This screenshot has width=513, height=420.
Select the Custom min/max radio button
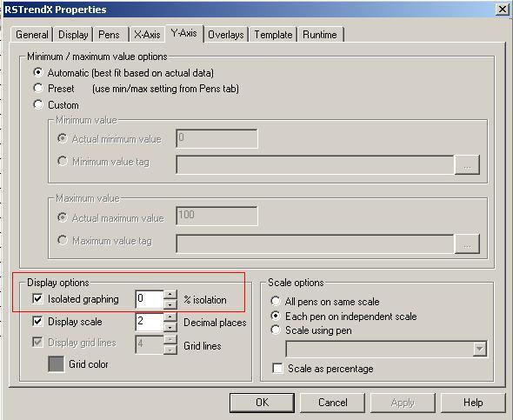(x=38, y=104)
